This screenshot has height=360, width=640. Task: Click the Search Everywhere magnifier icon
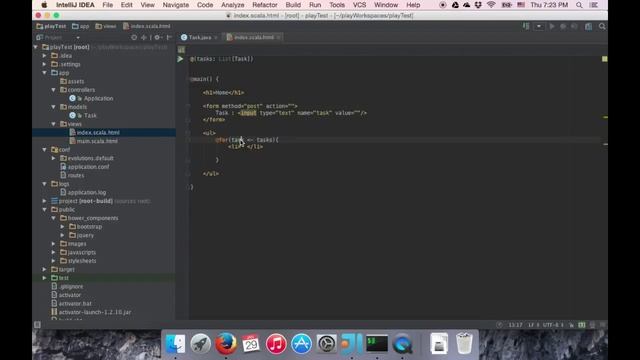click(602, 26)
